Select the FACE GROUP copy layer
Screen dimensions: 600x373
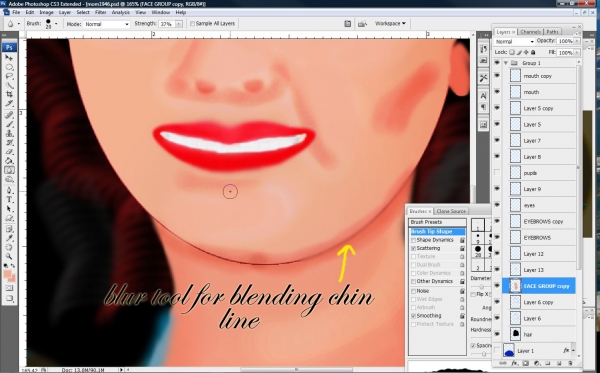pyautogui.click(x=538, y=286)
